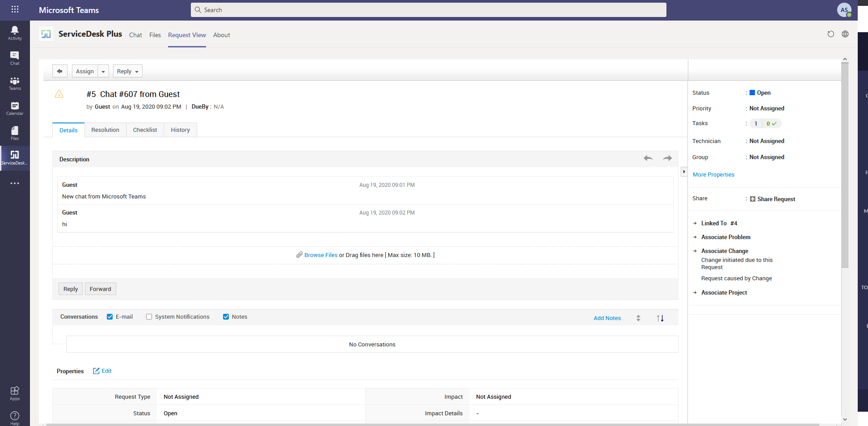
Task: Toggle the Notes conversations checkbox
Action: pyautogui.click(x=226, y=317)
